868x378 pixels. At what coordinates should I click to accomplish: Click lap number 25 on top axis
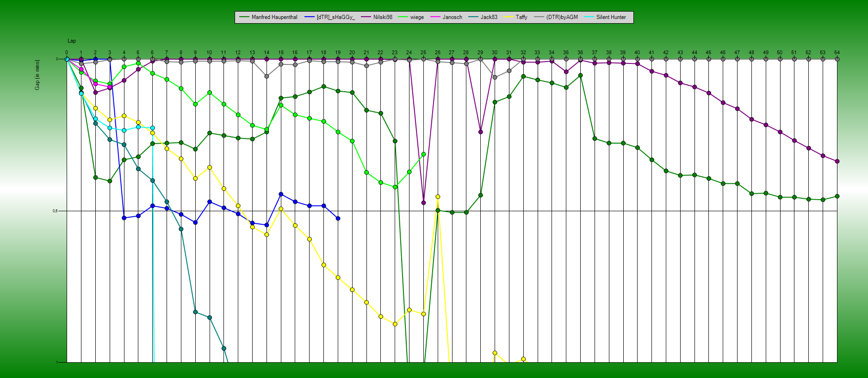click(x=423, y=52)
